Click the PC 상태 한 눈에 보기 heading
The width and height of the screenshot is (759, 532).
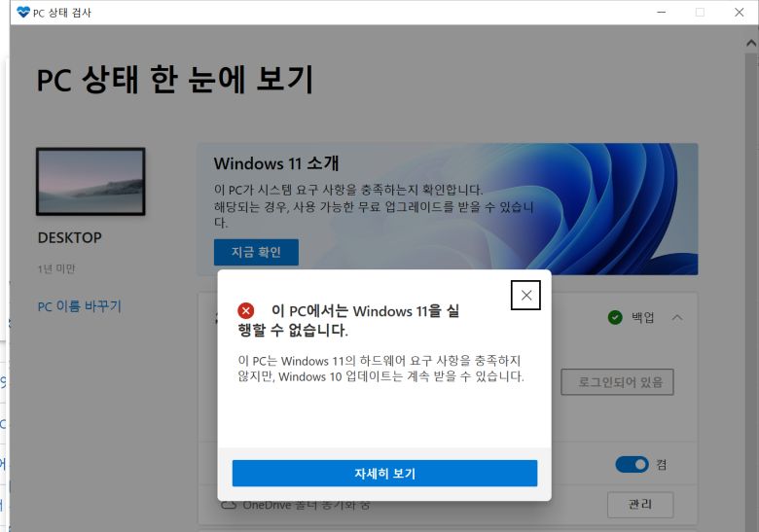(175, 80)
